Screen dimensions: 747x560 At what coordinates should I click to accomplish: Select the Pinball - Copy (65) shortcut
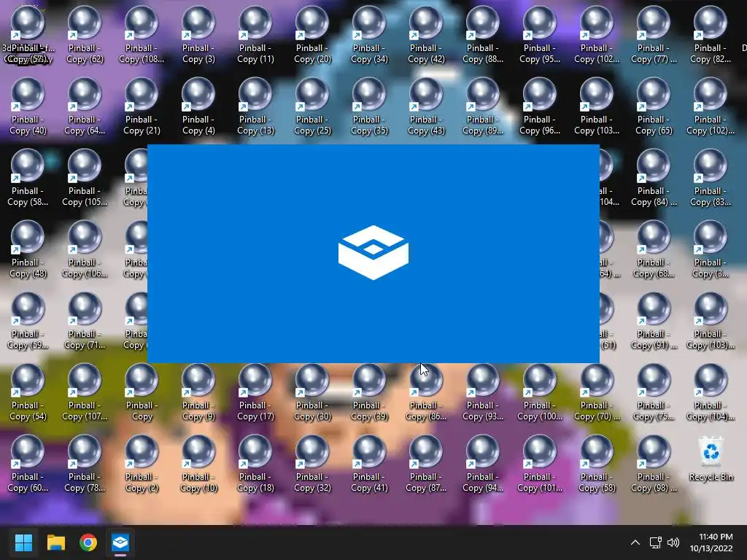click(654, 106)
